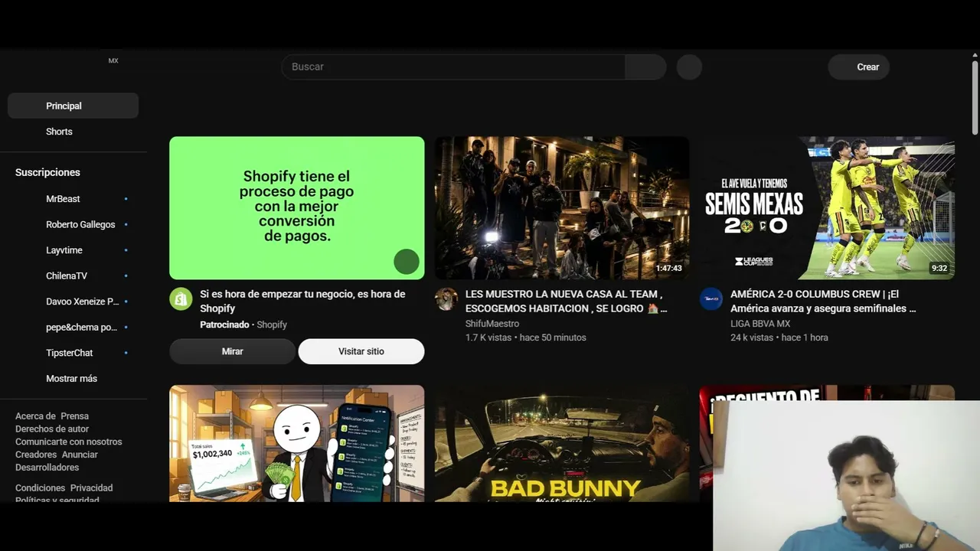
Task: Play the ShifuMaestro new house video thumbnail
Action: click(562, 208)
